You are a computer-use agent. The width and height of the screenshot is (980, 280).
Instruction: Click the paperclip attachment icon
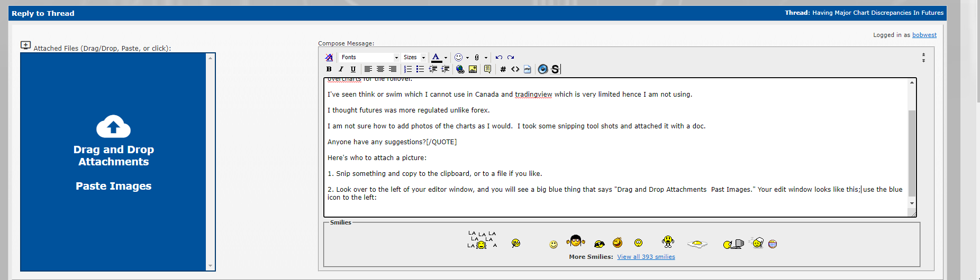coord(477,57)
